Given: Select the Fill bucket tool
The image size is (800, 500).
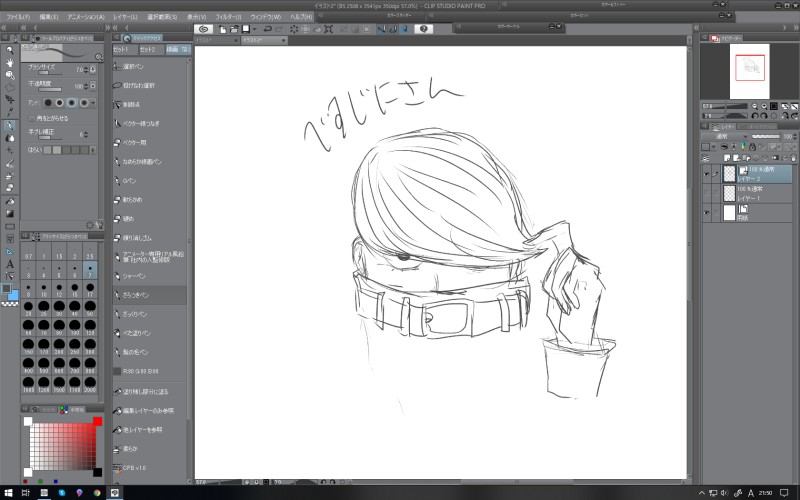Looking at the screenshot, I should [9, 202].
